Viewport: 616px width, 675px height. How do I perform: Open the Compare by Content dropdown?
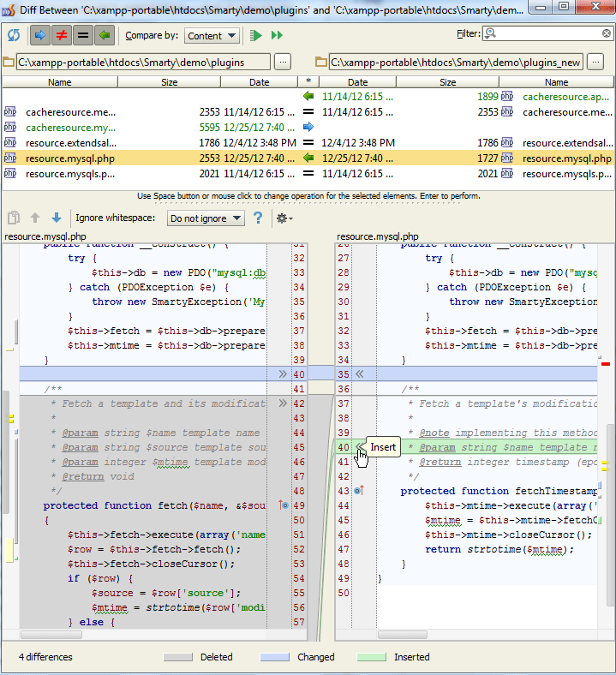point(212,36)
